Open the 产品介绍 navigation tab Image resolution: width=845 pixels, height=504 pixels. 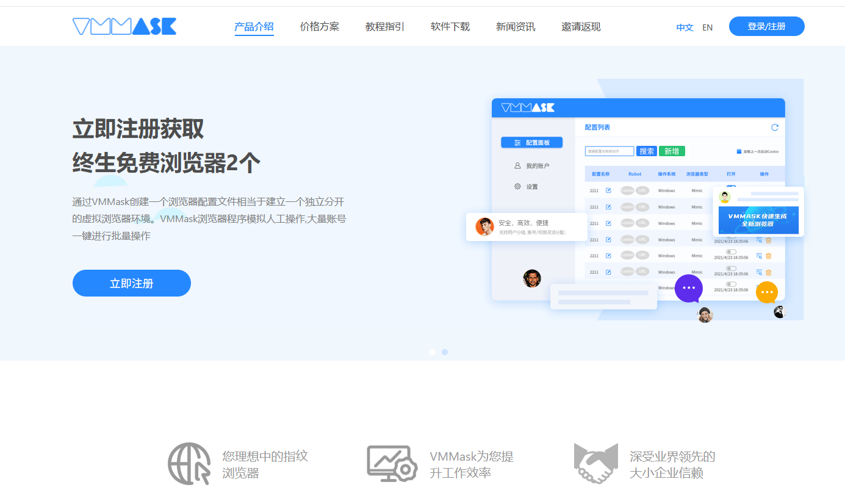click(x=254, y=26)
